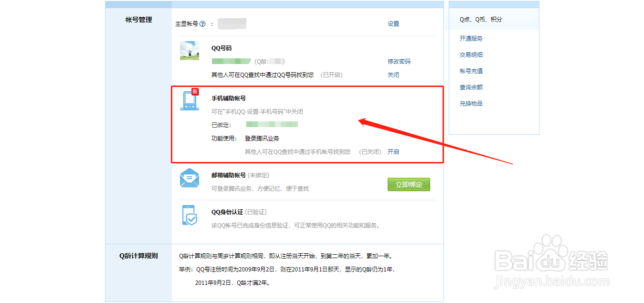Screen dimensions: 644x303
Task: Open 兑换物品 in the sidebar
Action: click(471, 104)
